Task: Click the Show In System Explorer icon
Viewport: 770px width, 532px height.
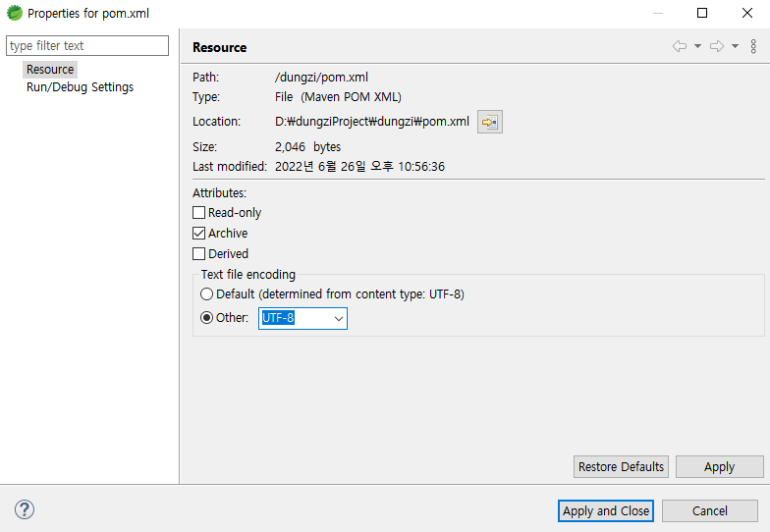Action: pyautogui.click(x=489, y=122)
